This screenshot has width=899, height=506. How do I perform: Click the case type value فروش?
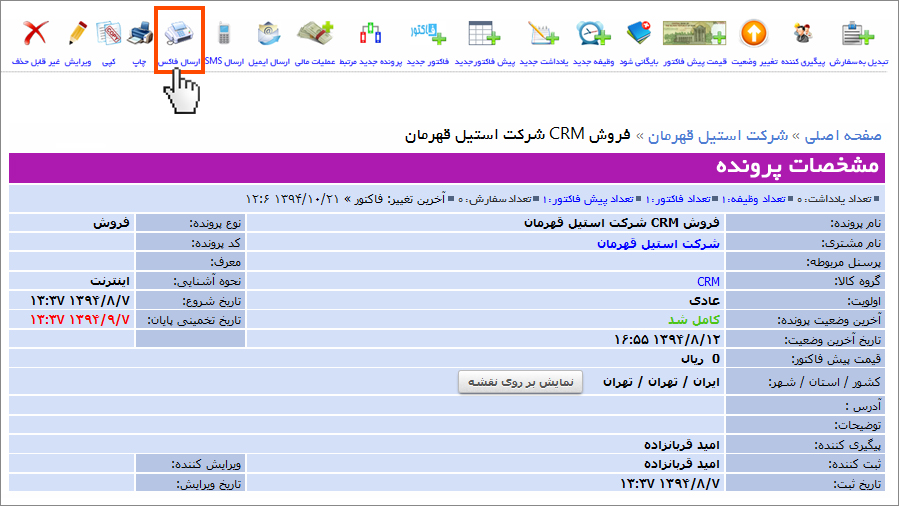(x=111, y=223)
